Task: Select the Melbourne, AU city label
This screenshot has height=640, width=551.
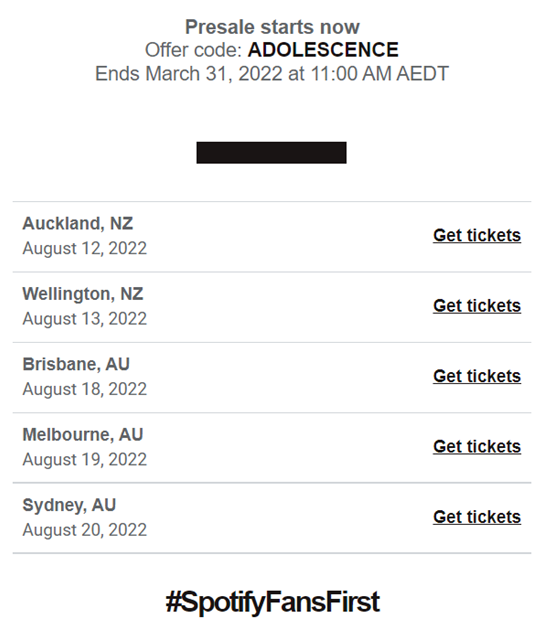Action: tap(83, 435)
